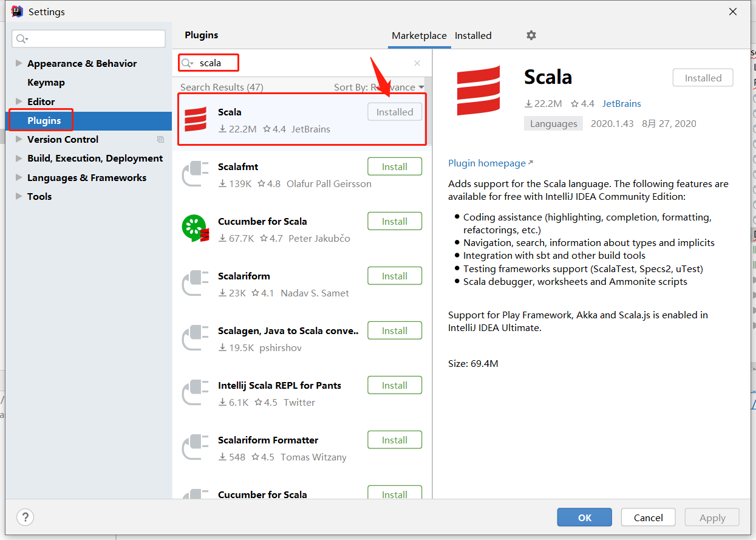Image resolution: width=756 pixels, height=540 pixels.
Task: Focus the plugin search field containing scala
Action: coord(302,63)
